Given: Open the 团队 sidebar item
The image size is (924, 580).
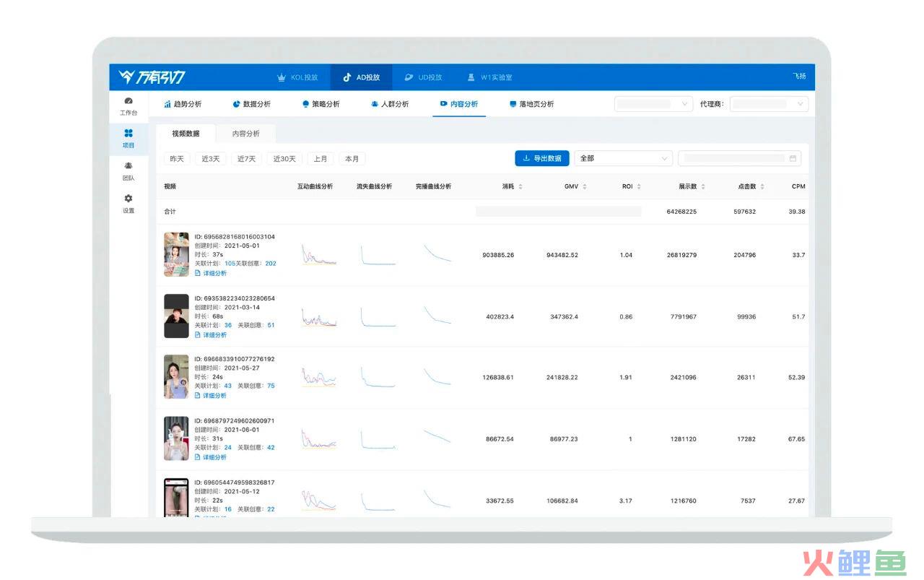Looking at the screenshot, I should pyautogui.click(x=128, y=171).
